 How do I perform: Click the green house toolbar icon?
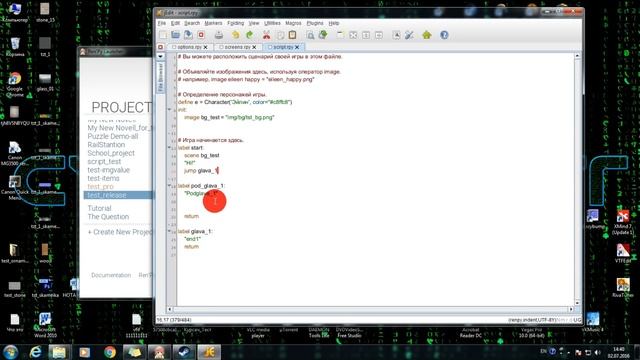pos(427,35)
